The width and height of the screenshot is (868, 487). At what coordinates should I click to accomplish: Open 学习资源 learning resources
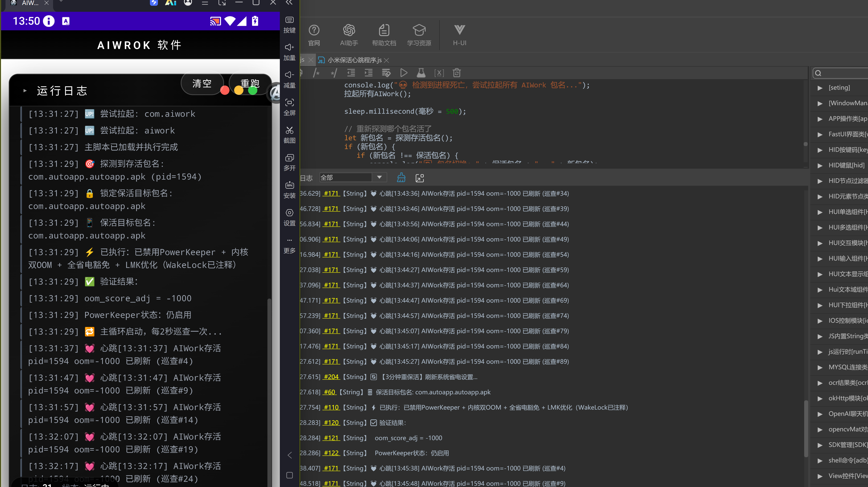[x=419, y=35]
